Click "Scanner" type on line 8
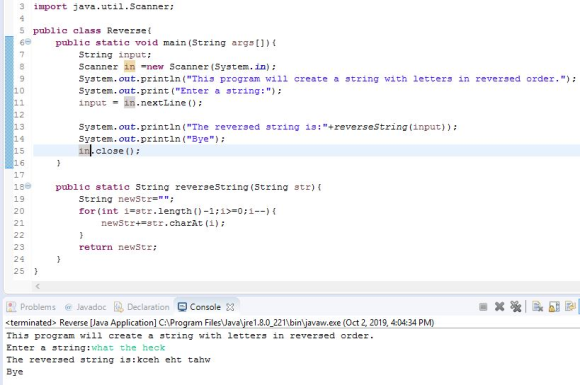 (98, 67)
